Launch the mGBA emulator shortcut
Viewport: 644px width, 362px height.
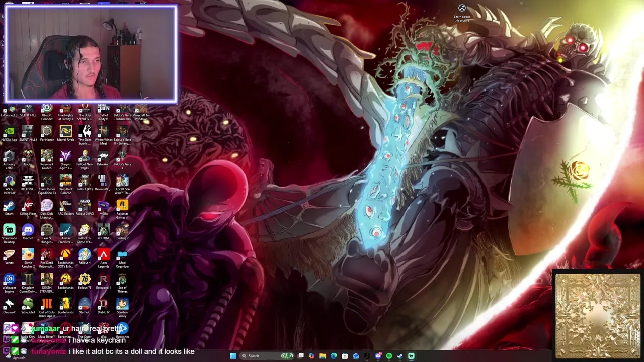pyautogui.click(x=103, y=208)
